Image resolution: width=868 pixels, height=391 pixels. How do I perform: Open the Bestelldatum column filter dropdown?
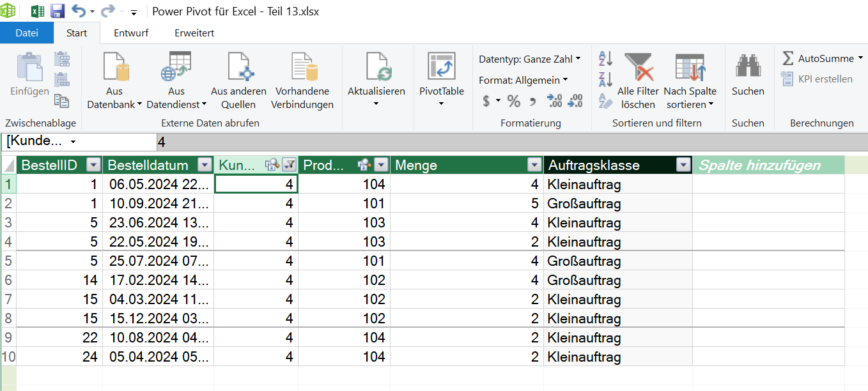(x=205, y=165)
